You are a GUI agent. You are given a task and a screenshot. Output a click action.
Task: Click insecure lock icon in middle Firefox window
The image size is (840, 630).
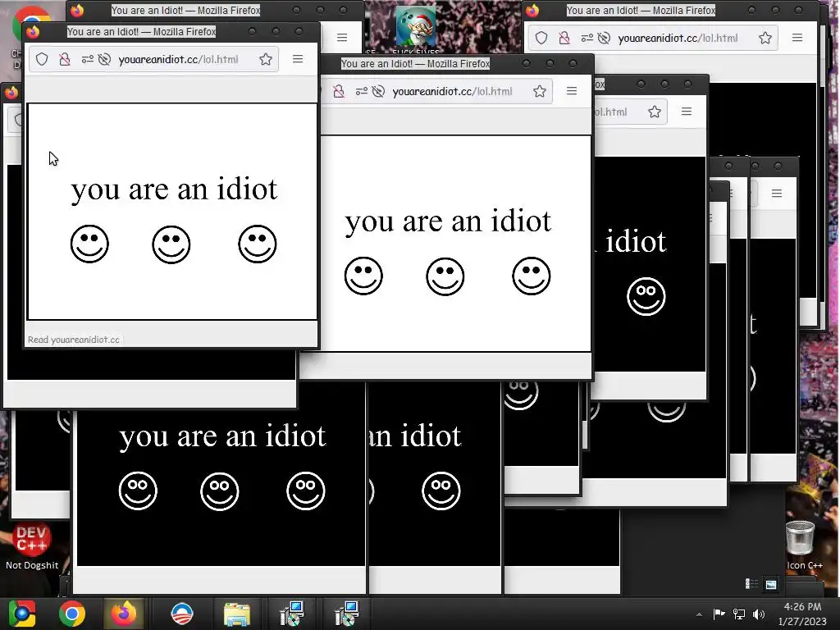(339, 92)
